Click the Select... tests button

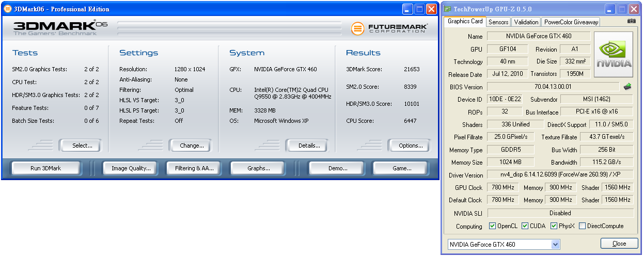click(82, 146)
